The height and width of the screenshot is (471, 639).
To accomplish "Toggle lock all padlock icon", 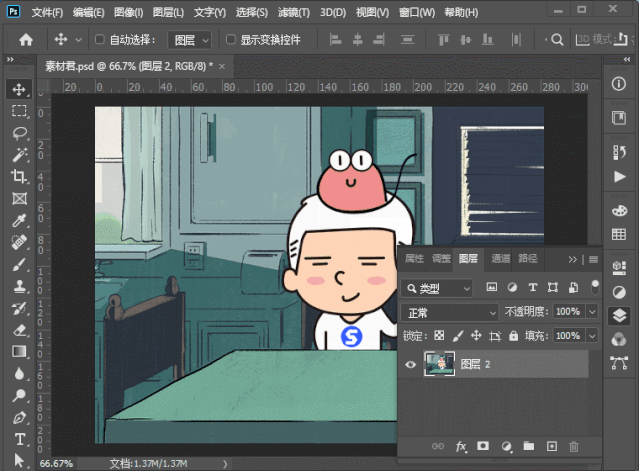I will click(513, 336).
